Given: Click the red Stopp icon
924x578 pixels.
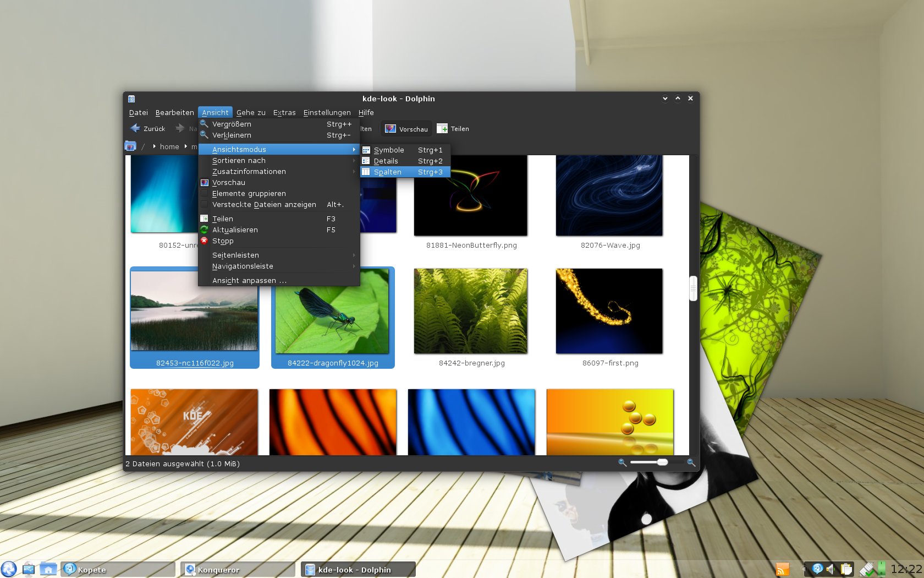Looking at the screenshot, I should click(x=204, y=241).
